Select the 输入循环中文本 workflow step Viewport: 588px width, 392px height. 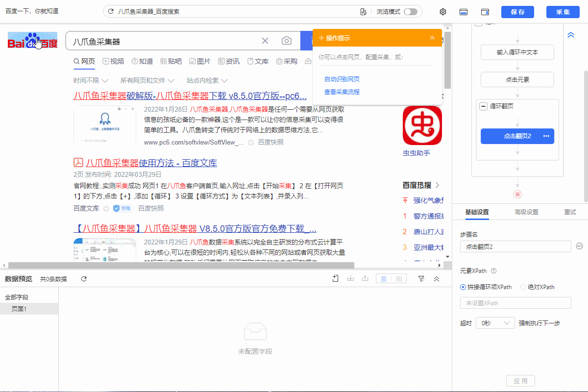pyautogui.click(x=517, y=52)
